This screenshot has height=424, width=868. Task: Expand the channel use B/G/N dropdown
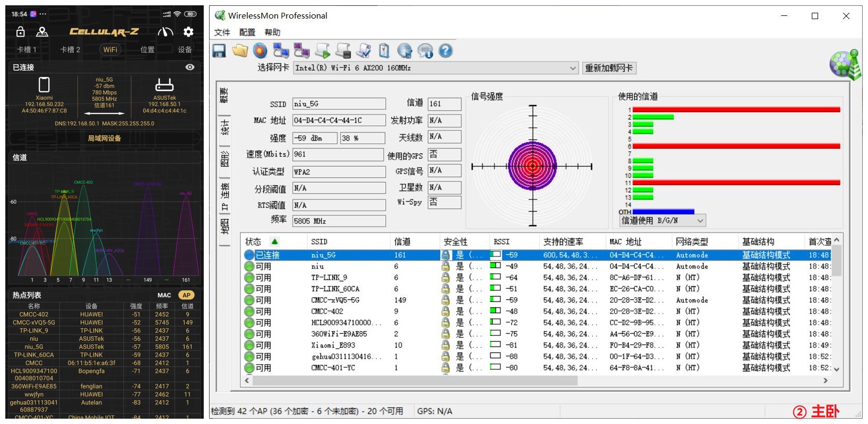click(x=700, y=221)
